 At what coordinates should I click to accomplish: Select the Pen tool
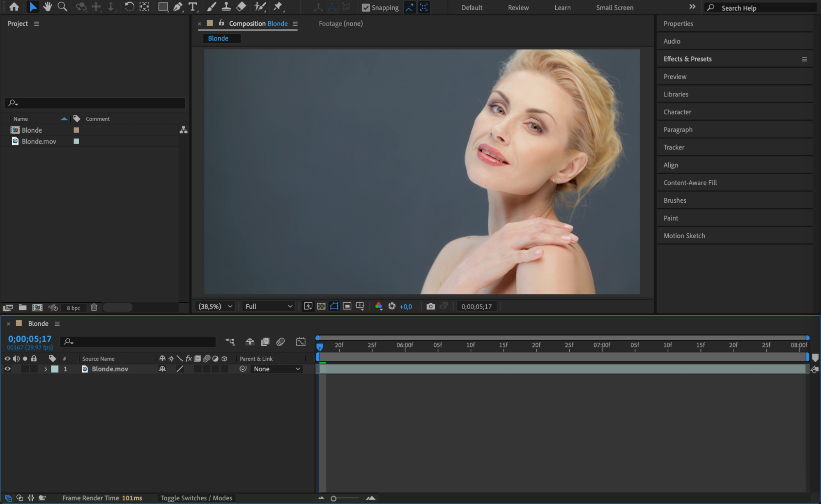pos(178,7)
